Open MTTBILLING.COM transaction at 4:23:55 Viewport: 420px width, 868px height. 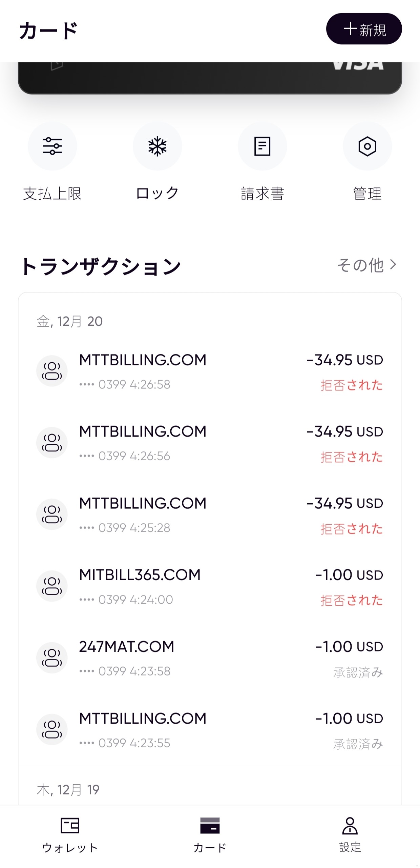210,730
